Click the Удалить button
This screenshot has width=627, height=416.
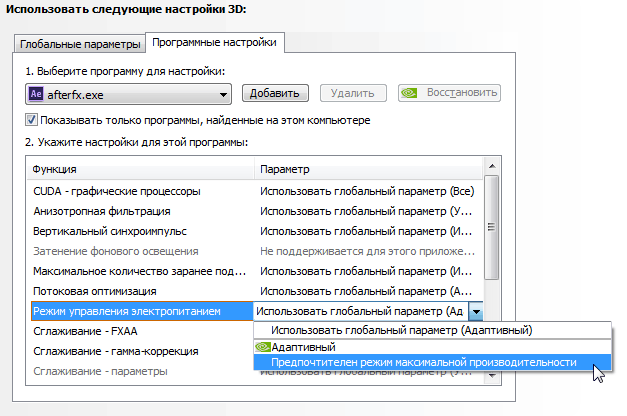(353, 93)
